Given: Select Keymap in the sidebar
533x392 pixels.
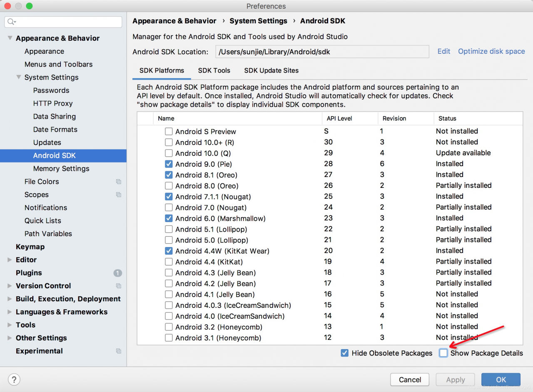Looking at the screenshot, I should tap(30, 247).
